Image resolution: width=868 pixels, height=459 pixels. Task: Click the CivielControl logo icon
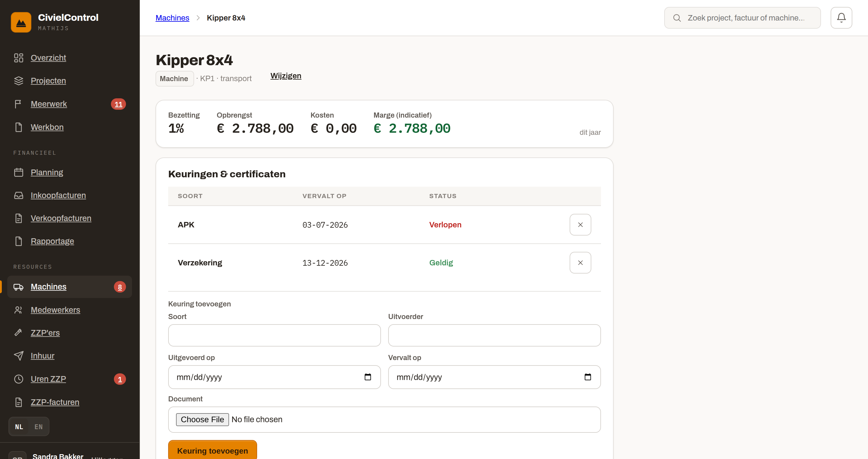(21, 22)
